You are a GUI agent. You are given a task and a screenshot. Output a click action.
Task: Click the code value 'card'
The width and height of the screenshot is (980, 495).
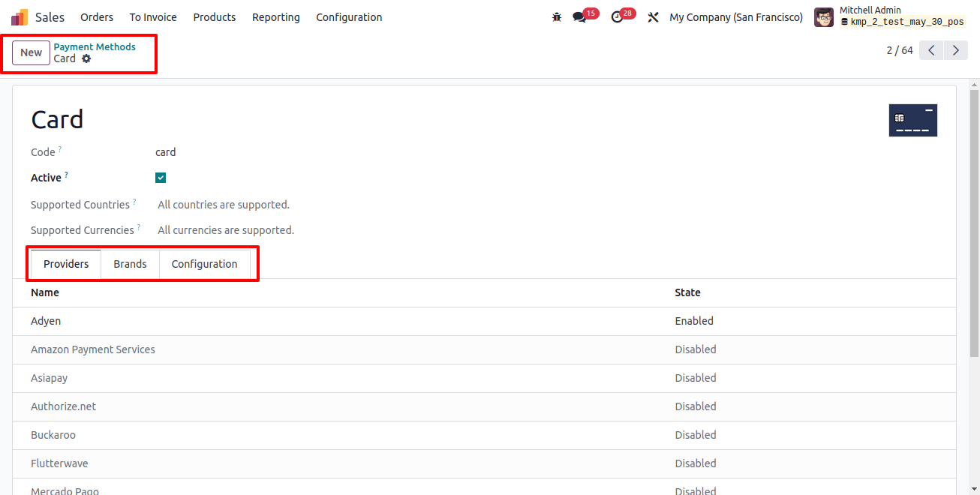pyautogui.click(x=165, y=152)
